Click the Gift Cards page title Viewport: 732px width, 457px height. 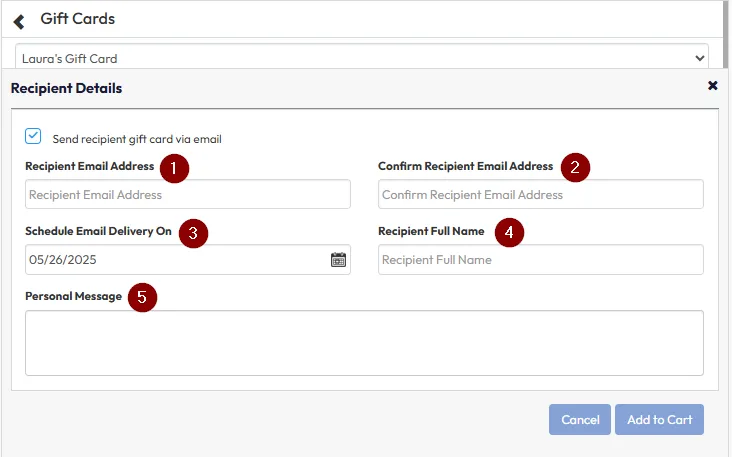[77, 19]
